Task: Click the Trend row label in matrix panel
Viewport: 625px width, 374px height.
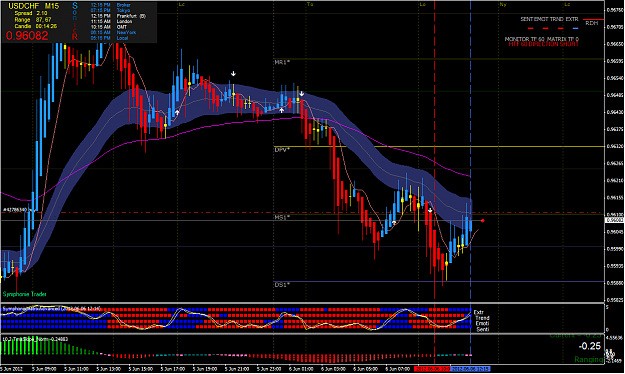Action: tap(482, 318)
